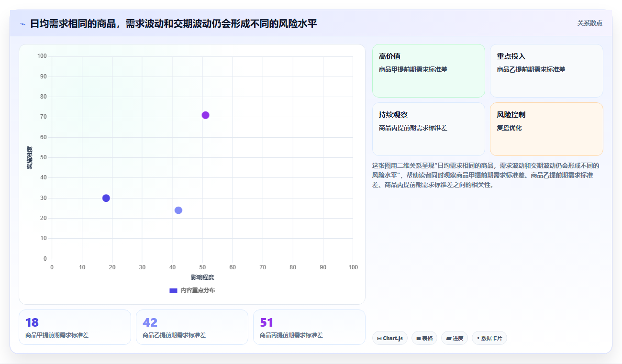Screen dimensions: 622x364
Task: Click the icon in Chart.js chip
Action: tap(379, 338)
